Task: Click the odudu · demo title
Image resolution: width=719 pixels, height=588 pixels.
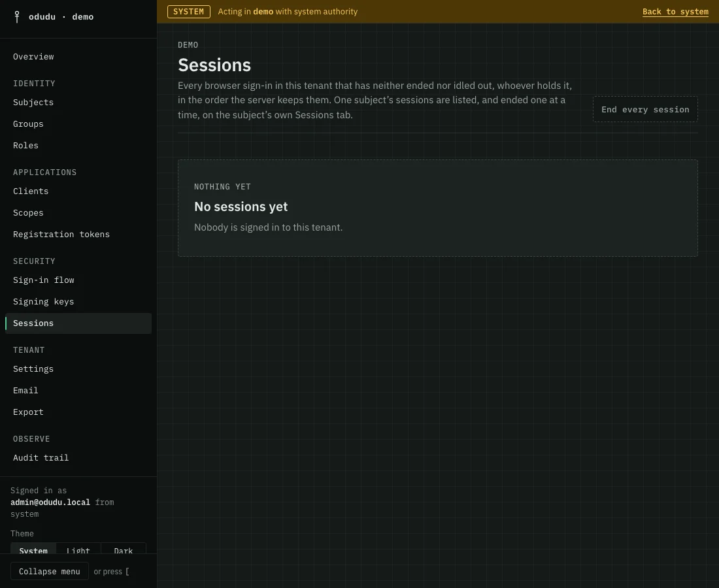Action: pyautogui.click(x=61, y=17)
